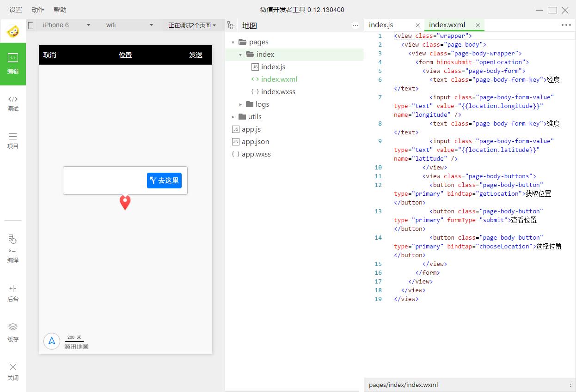Open the 设置 menu
This screenshot has height=392, width=576.
[16, 10]
